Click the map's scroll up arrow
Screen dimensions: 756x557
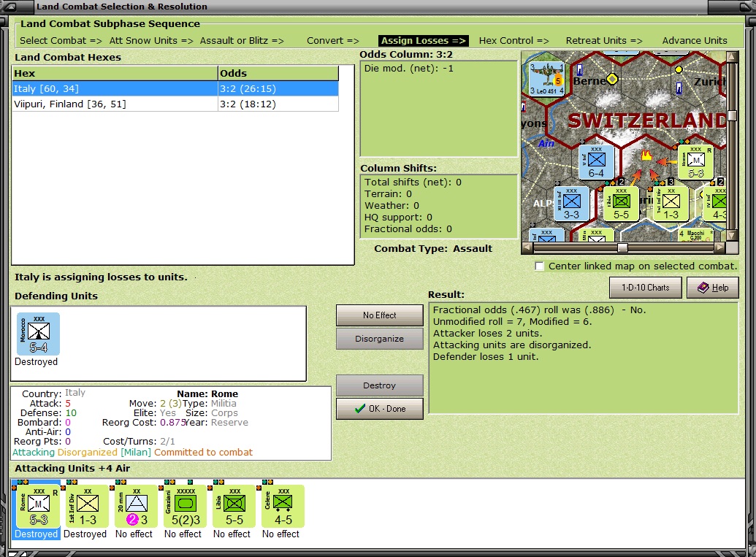[733, 56]
